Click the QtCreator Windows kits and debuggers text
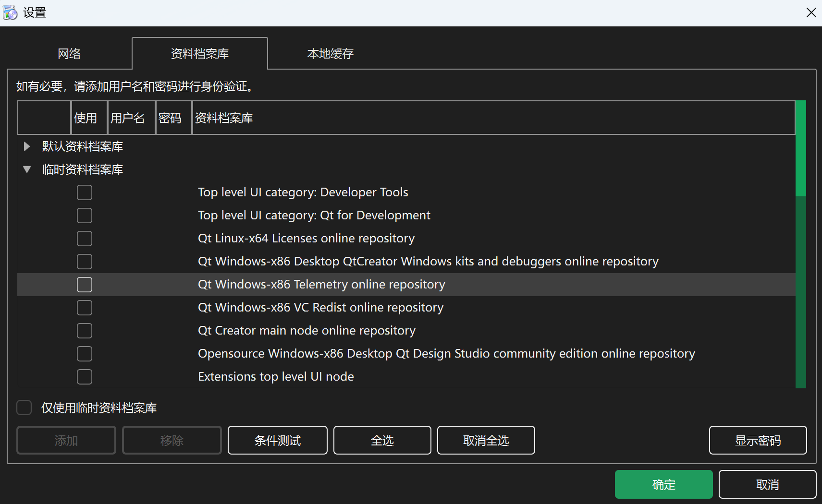The height and width of the screenshot is (504, 822). coord(428,262)
